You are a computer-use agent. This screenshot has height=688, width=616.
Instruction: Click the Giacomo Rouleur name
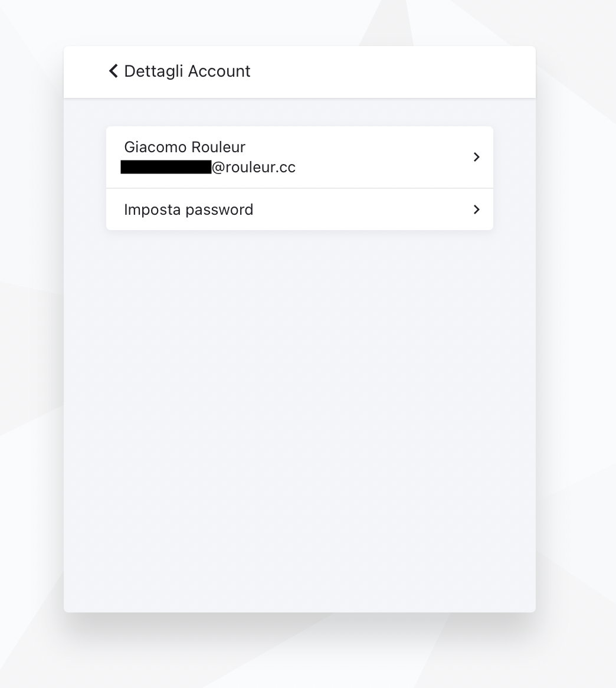(x=185, y=147)
